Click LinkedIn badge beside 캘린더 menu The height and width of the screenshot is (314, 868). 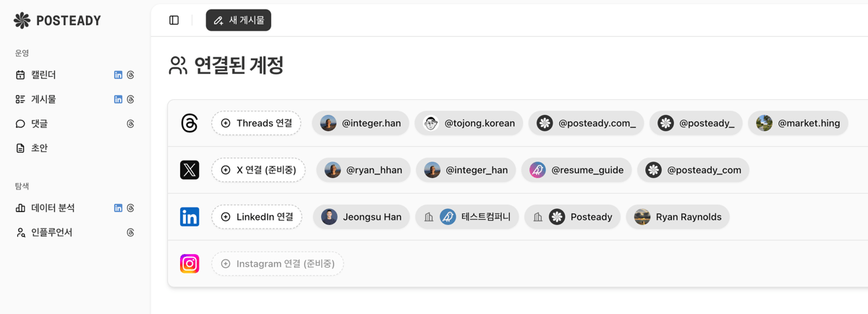point(118,75)
